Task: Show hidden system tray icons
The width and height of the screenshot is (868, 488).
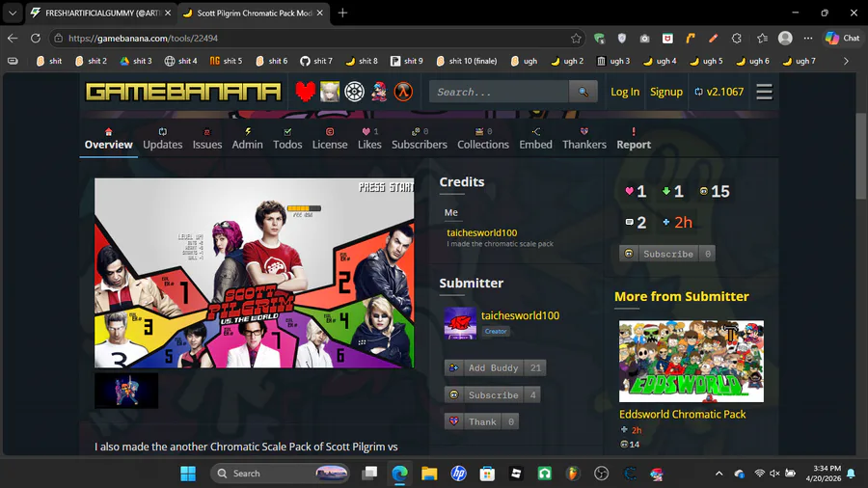Action: [719, 474]
